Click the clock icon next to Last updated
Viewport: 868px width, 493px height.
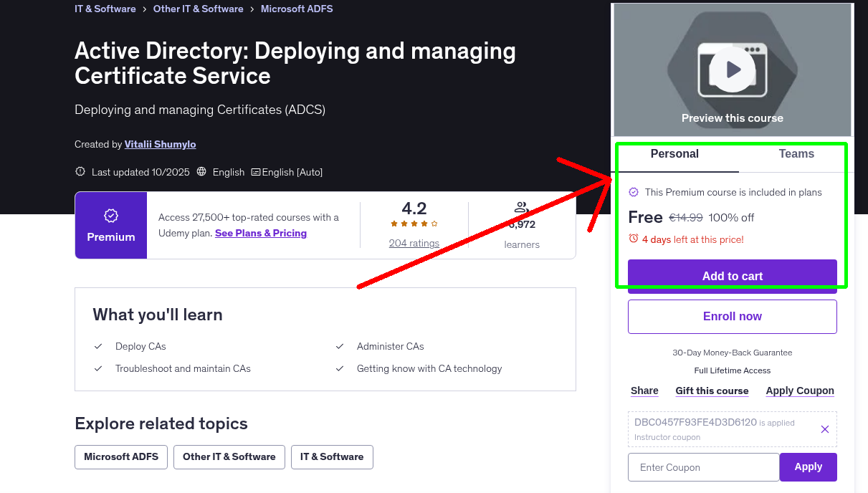point(79,172)
